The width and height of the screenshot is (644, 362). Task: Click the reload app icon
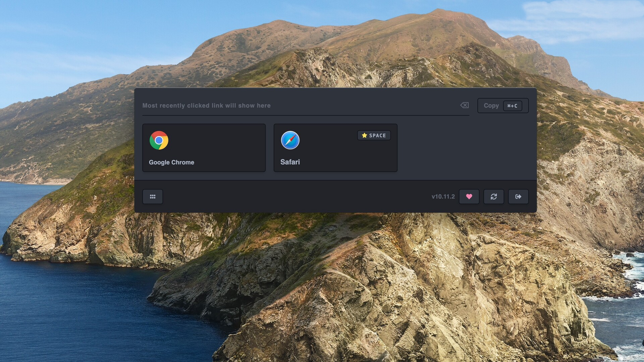(x=494, y=196)
